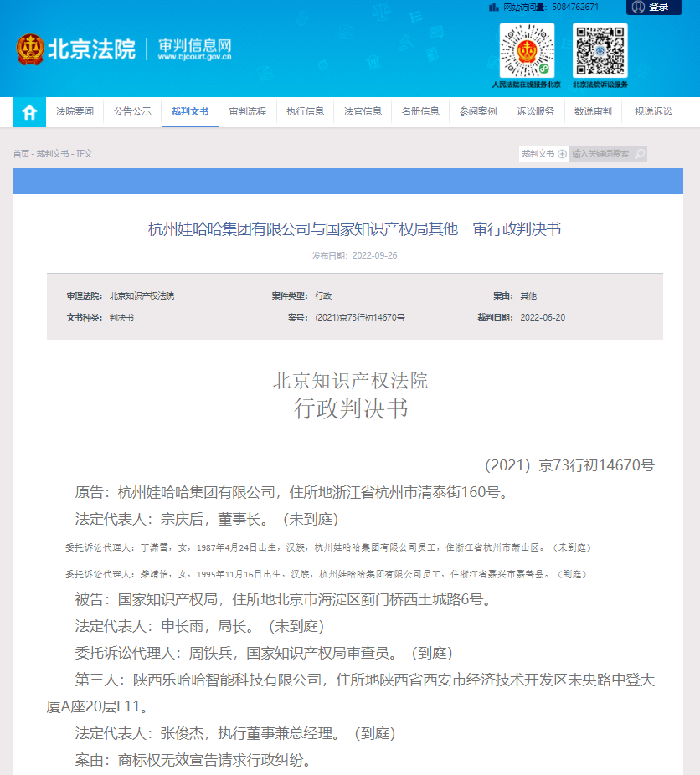Viewport: 700px width, 775px height.
Task: Click the user avatar icon beside 登录
Action: 638,7
